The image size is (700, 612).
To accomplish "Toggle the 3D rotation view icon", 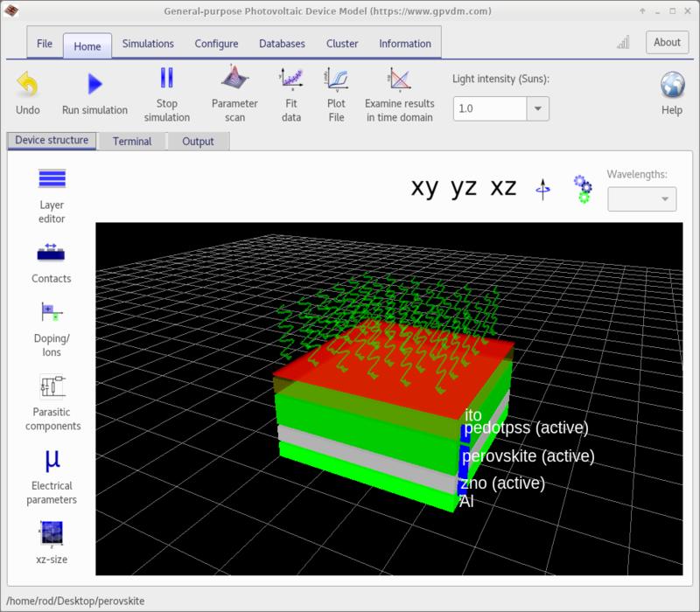I will tap(544, 189).
